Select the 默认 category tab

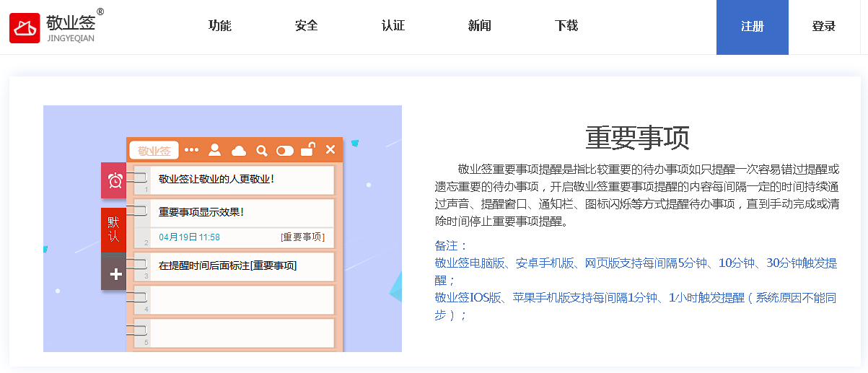114,229
